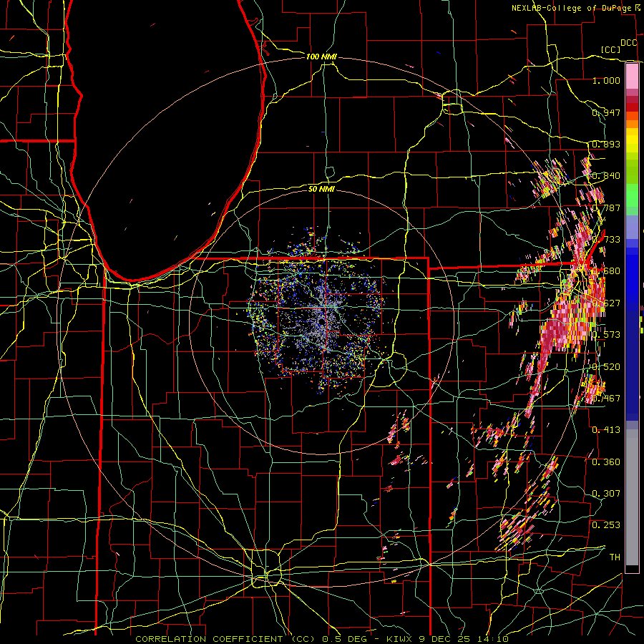This screenshot has height=644, width=644.
Task: Click the DCC label above the color scale
Action: click(x=629, y=43)
